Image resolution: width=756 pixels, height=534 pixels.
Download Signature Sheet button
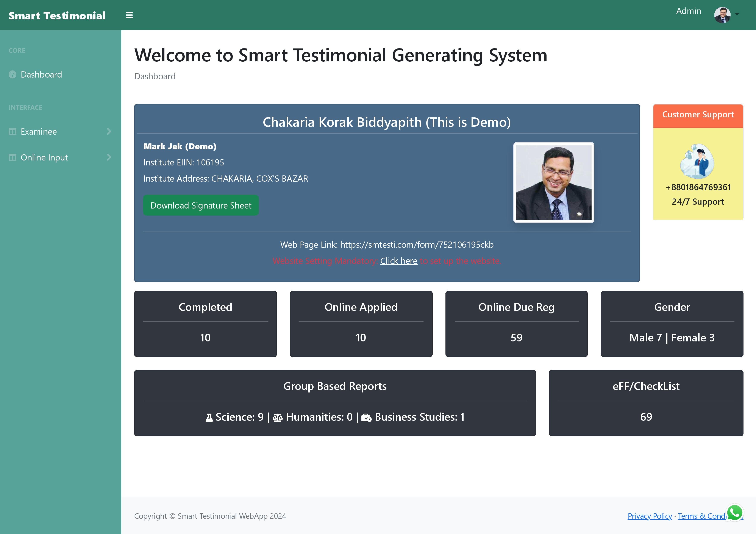click(201, 206)
